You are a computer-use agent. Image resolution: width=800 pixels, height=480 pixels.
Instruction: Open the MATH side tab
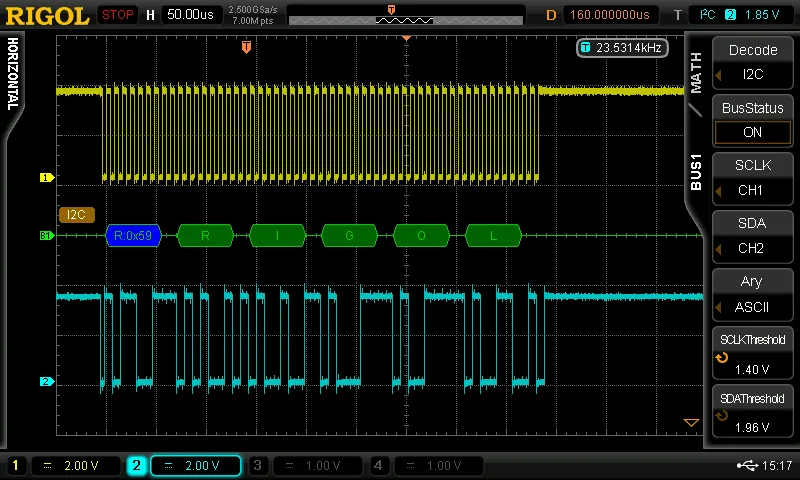click(696, 72)
